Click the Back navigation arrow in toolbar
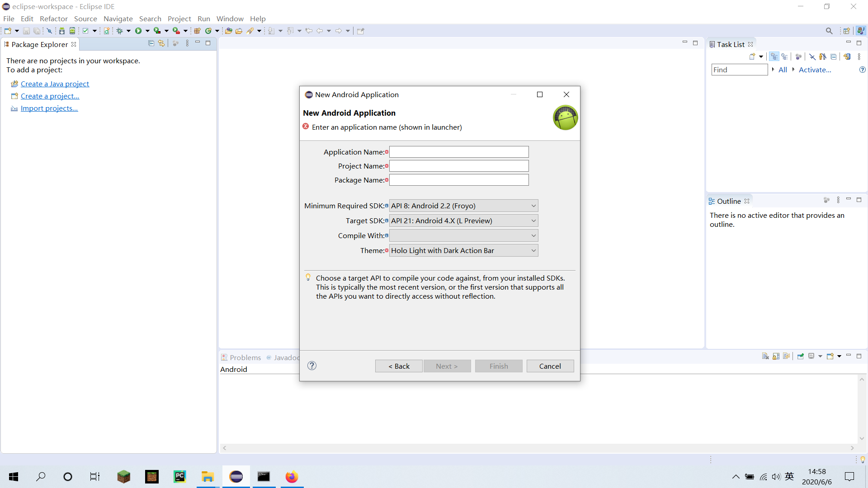 pyautogui.click(x=320, y=31)
